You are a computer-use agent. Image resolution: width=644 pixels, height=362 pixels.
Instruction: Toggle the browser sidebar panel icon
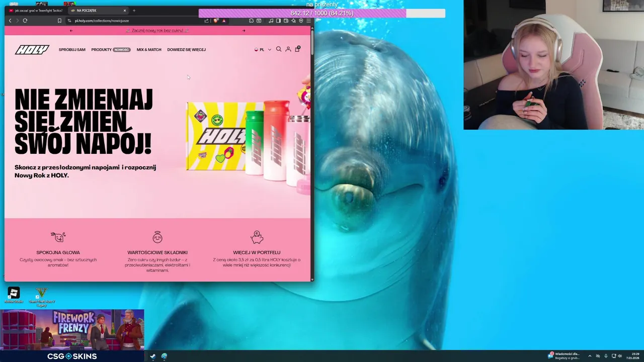[x=278, y=21]
